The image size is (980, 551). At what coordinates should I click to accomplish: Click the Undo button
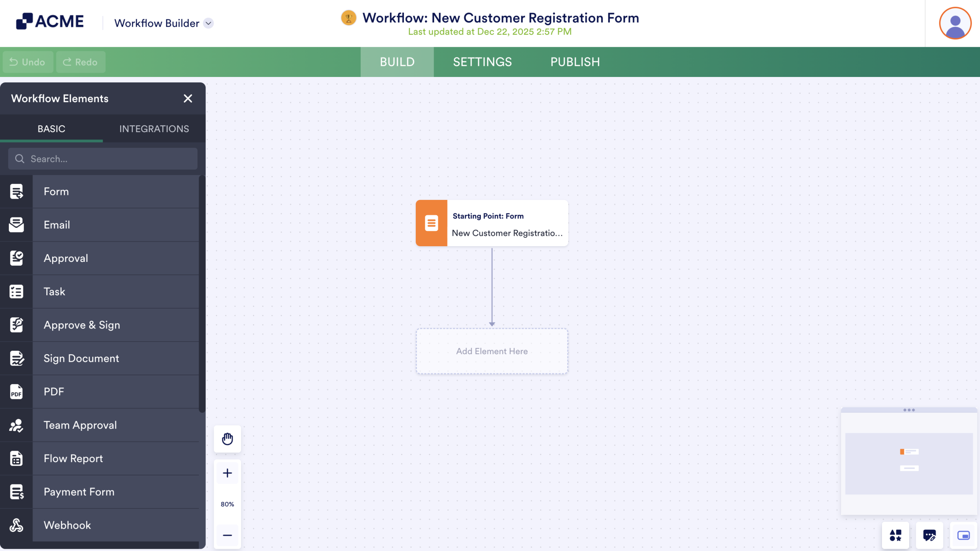click(27, 62)
